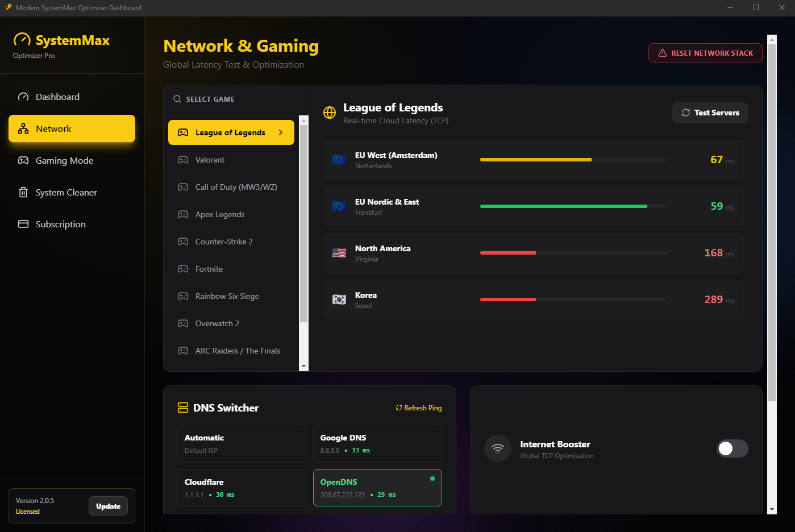Click the RESET NETWORK STACK button
This screenshot has width=795, height=532.
pyautogui.click(x=705, y=53)
